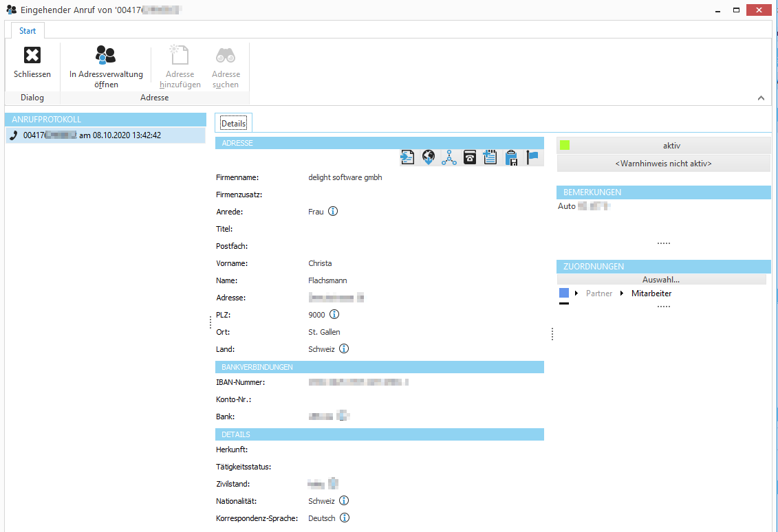
Task: Click the globe web-lookup icon above the address
Action: point(428,157)
